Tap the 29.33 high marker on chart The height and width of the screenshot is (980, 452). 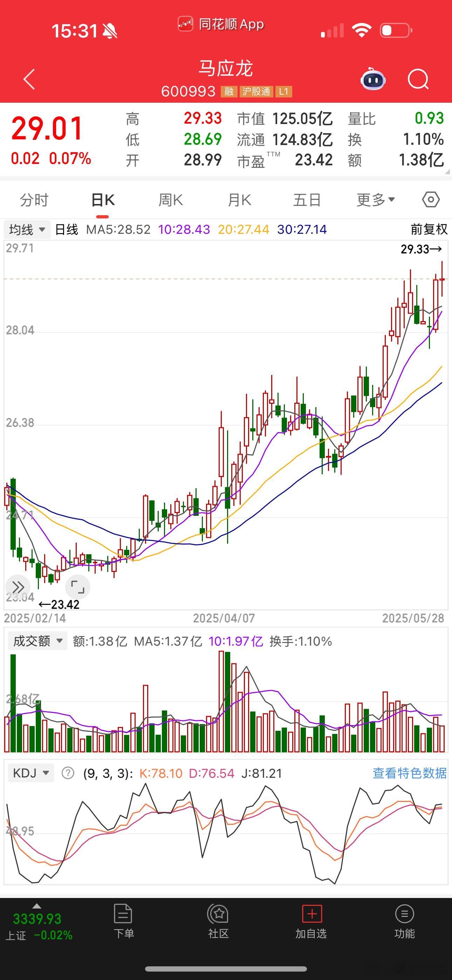pos(422,249)
